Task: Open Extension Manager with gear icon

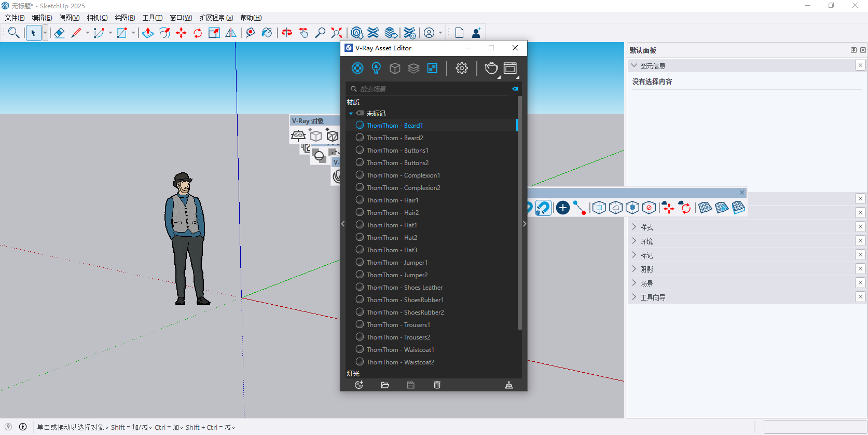Action: pyautogui.click(x=410, y=33)
